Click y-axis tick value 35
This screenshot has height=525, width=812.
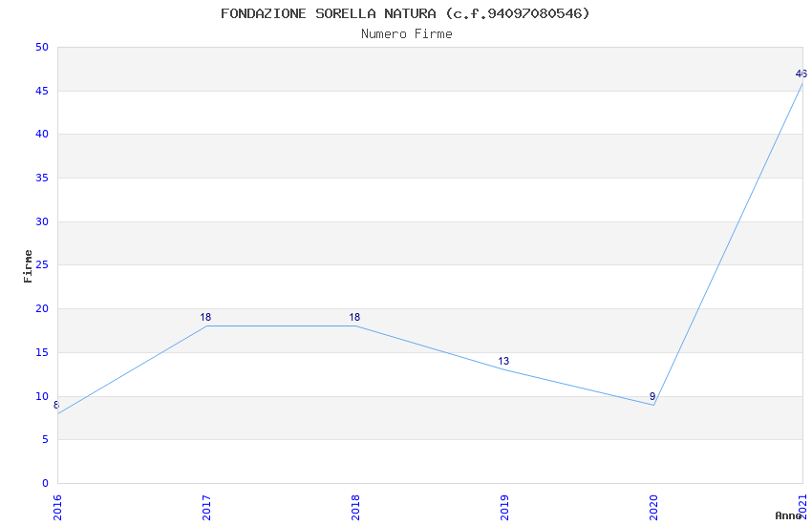42,178
